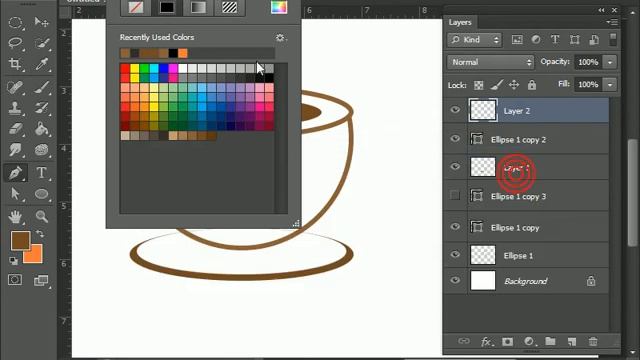Select the Ellipse shape tool
Viewport: 640px width, 360px height.
tap(41, 193)
